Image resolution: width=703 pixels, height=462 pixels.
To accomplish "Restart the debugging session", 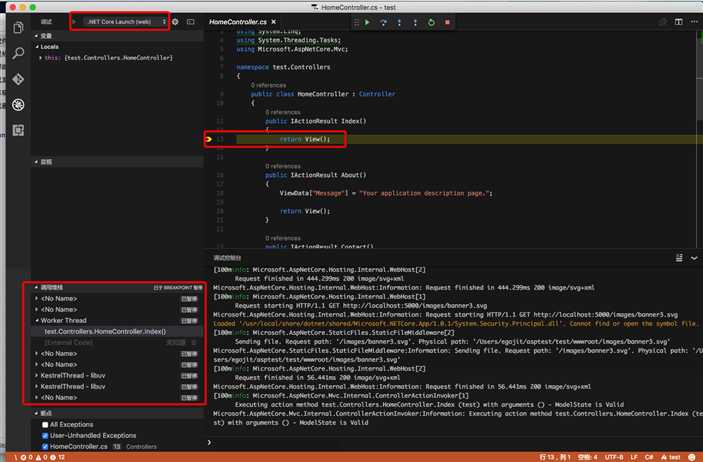I will pyautogui.click(x=431, y=21).
